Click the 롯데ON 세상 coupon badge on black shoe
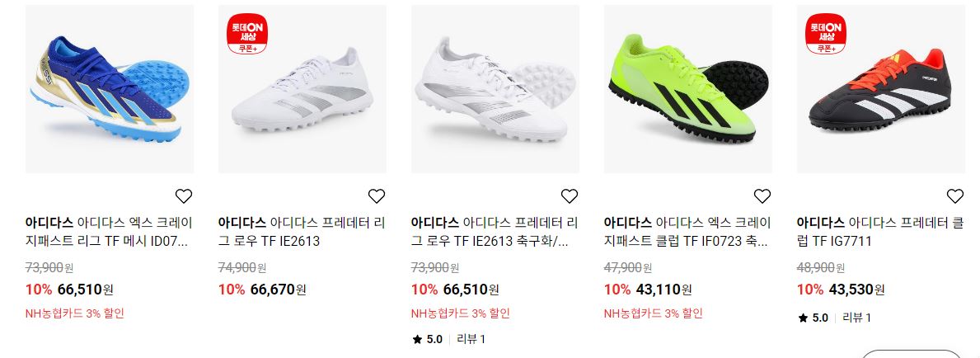The image size is (980, 358). 826,33
